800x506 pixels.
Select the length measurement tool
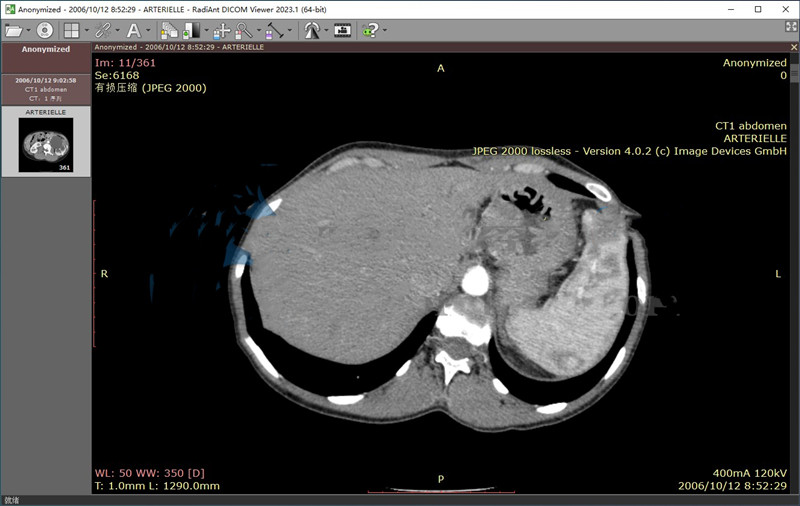[274, 31]
